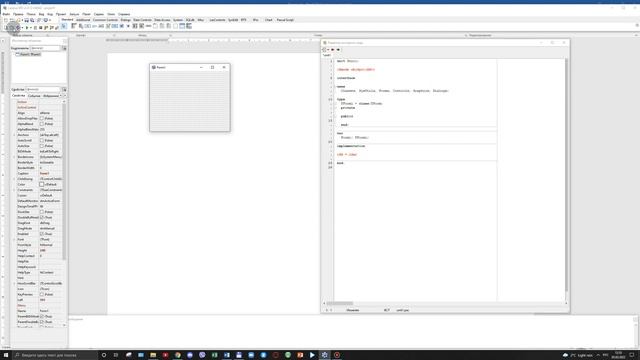Open the Файл menu
640x360 pixels.
pos(6,14)
